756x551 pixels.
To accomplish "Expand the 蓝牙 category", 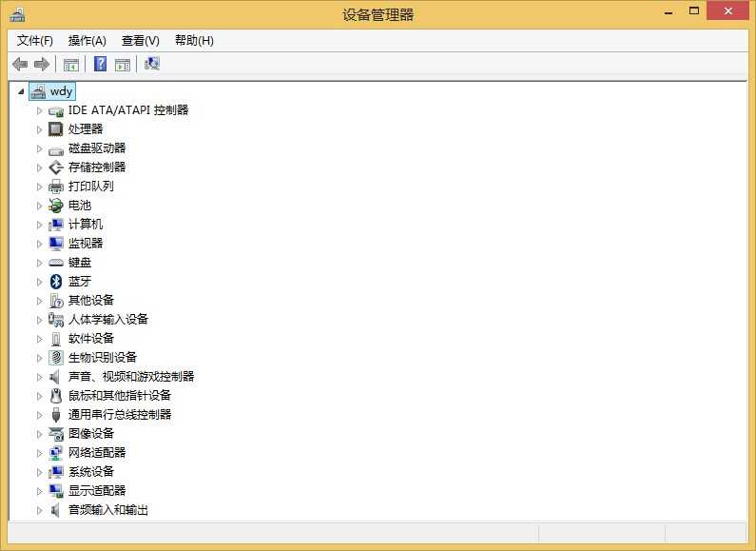I will [x=40, y=282].
